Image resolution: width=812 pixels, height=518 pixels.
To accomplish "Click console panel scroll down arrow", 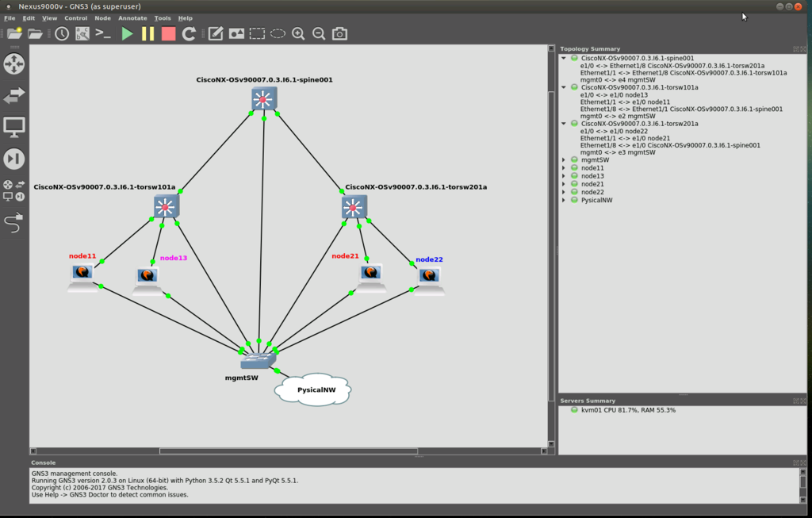I will [803, 499].
